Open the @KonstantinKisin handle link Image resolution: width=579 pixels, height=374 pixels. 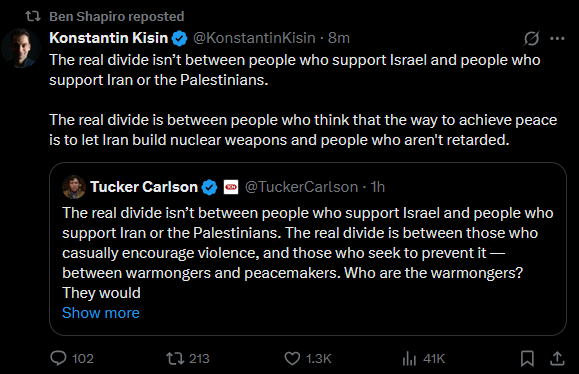coord(254,38)
